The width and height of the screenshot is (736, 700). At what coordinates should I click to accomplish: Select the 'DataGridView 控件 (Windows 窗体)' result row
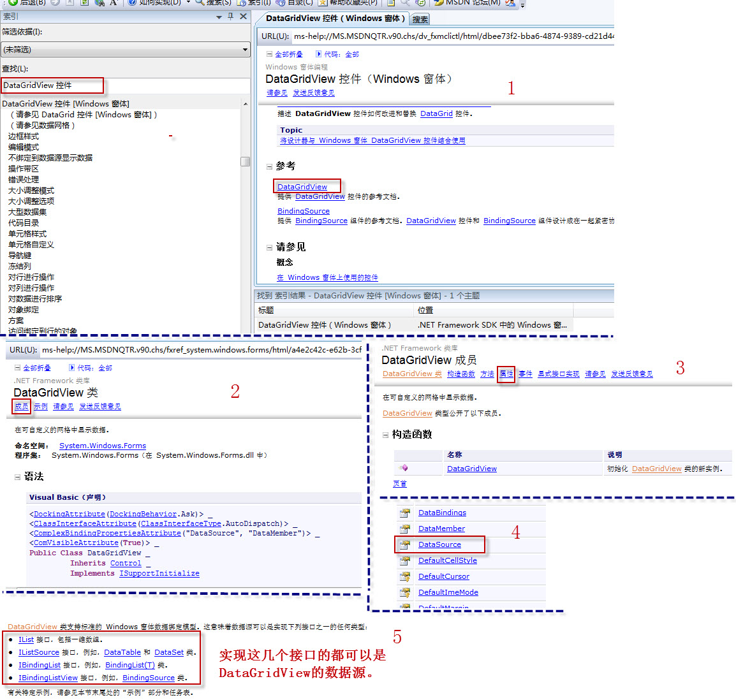413,324
